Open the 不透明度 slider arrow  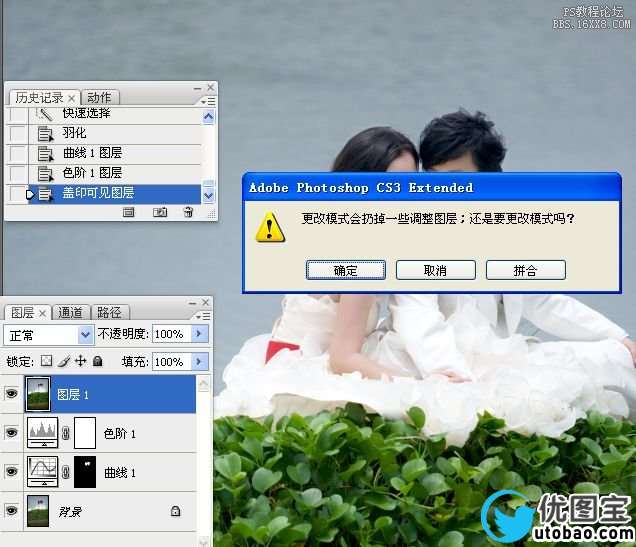click(x=200, y=334)
